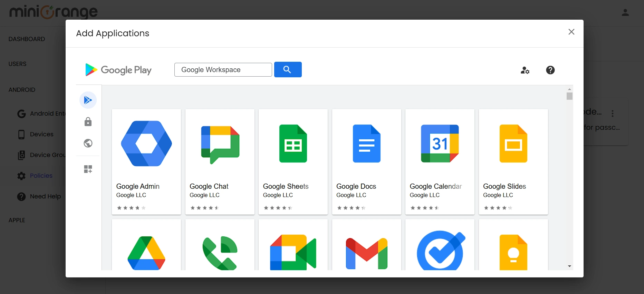Viewport: 644px width, 294px height.
Task: Select the private apps lock icon
Action: click(x=88, y=122)
